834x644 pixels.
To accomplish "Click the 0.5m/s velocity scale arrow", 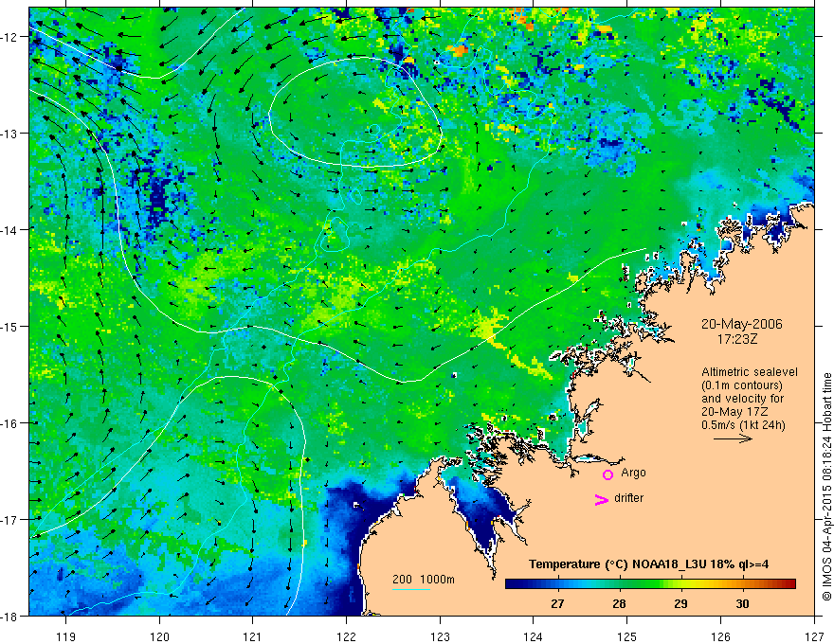I will click(x=733, y=438).
